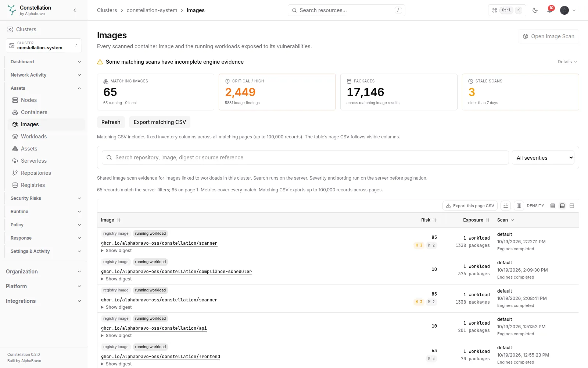The width and height of the screenshot is (588, 368).
Task: Expand the Integrations section
Action: coord(44,301)
